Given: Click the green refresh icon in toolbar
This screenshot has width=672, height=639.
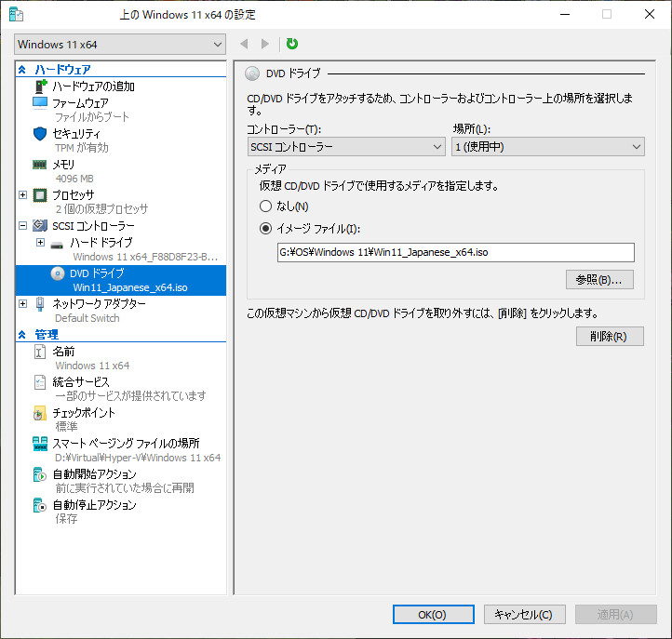Looking at the screenshot, I should [x=292, y=44].
